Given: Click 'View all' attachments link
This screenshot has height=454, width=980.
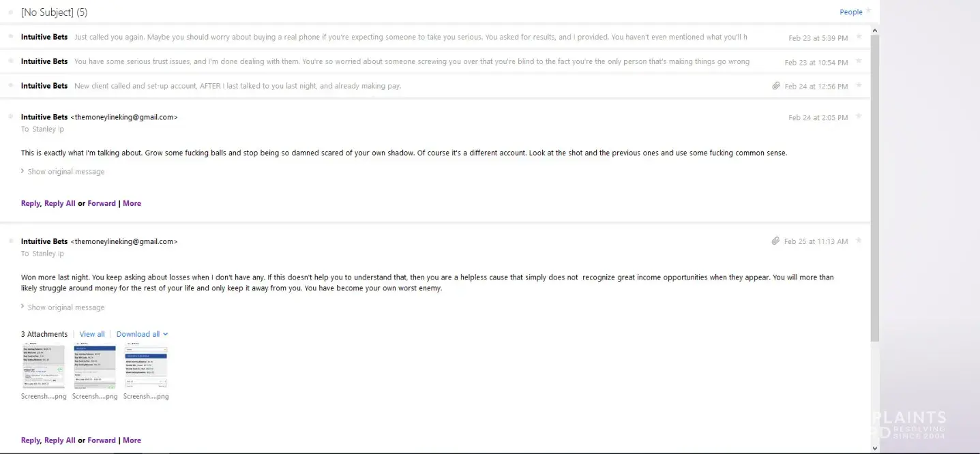Looking at the screenshot, I should [92, 334].
